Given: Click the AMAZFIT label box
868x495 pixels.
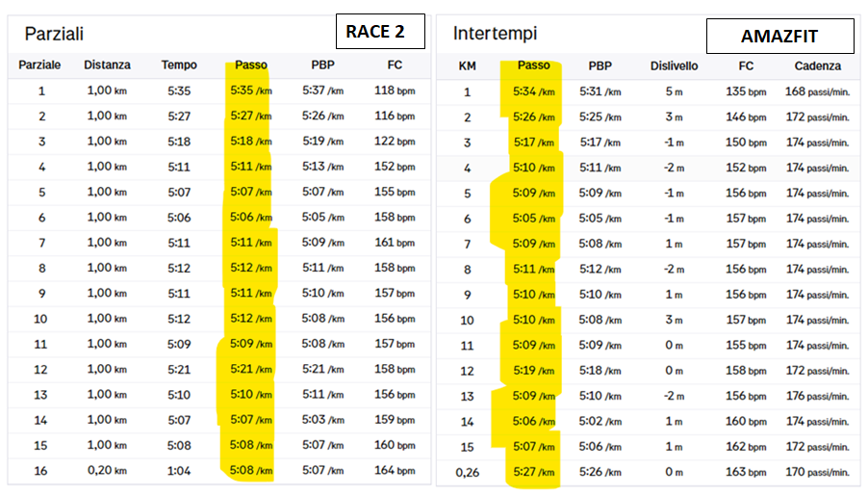Looking at the screenshot, I should pyautogui.click(x=779, y=37).
